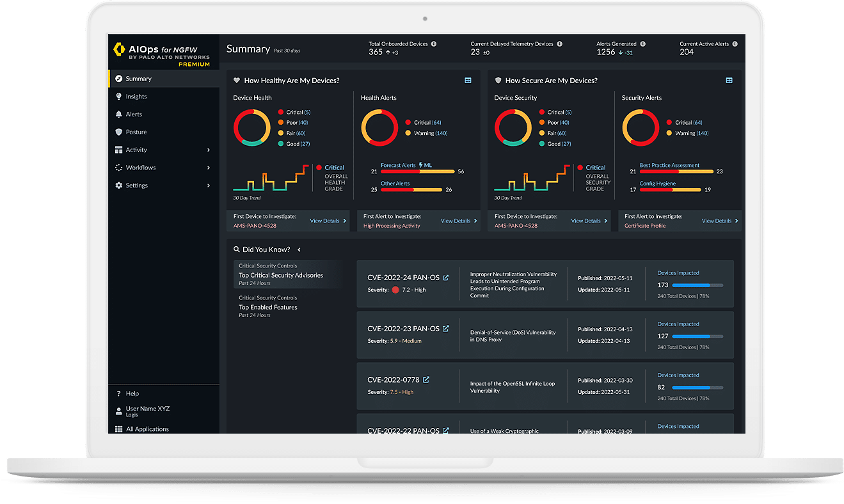Image resolution: width=844 pixels, height=504 pixels.
Task: Collapse the Did You Know panel arrow
Action: (x=299, y=250)
